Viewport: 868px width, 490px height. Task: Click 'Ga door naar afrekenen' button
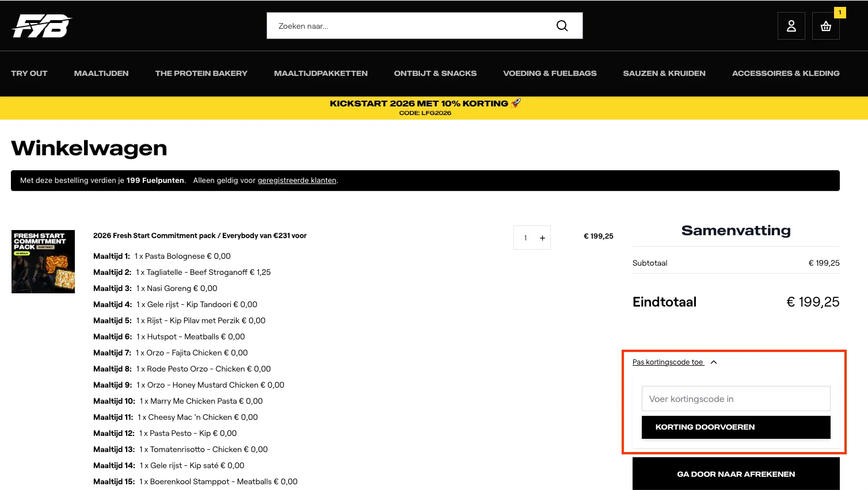(736, 474)
